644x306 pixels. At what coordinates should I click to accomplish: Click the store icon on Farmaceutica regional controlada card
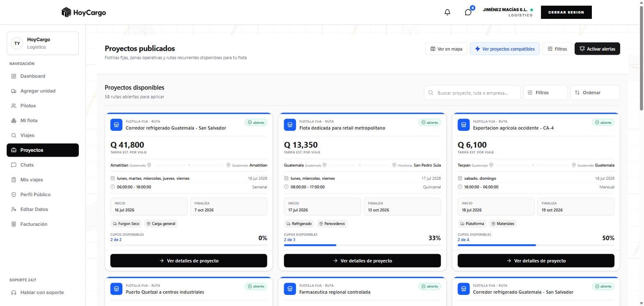point(290,289)
